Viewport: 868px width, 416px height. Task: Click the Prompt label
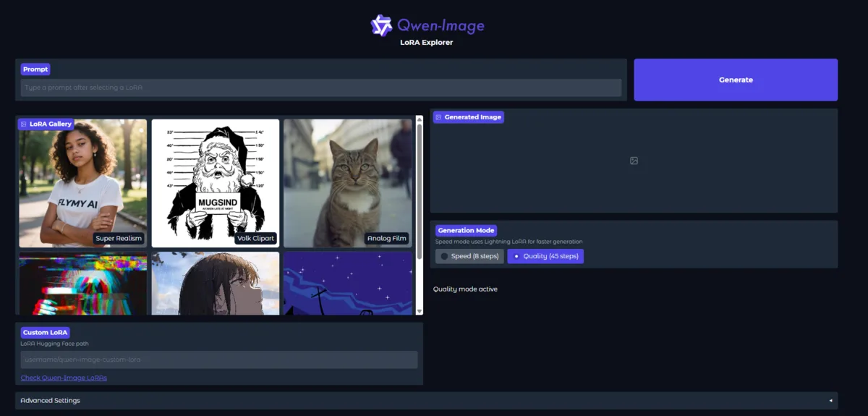point(35,69)
